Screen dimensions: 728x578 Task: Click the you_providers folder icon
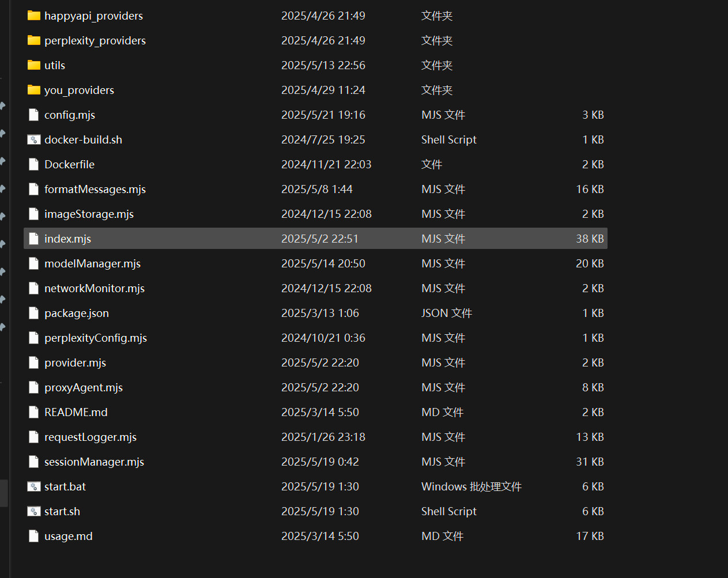[34, 90]
